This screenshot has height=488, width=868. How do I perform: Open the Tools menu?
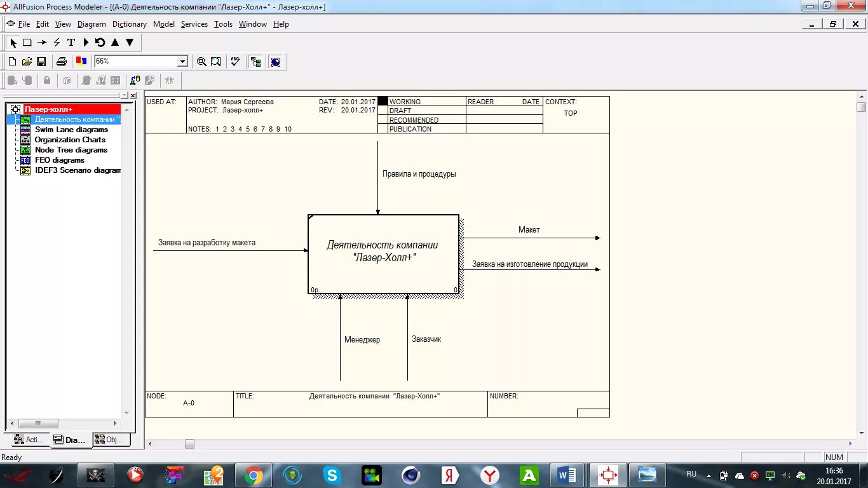click(223, 24)
